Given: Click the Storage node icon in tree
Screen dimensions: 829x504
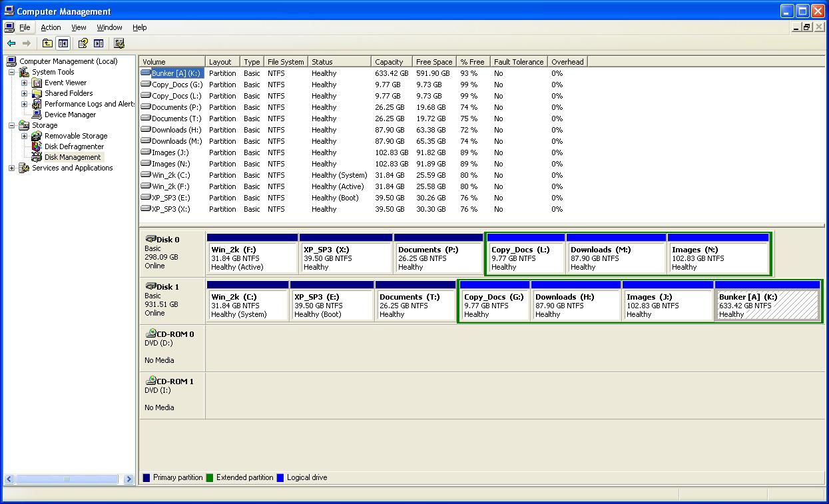Looking at the screenshot, I should pos(24,125).
